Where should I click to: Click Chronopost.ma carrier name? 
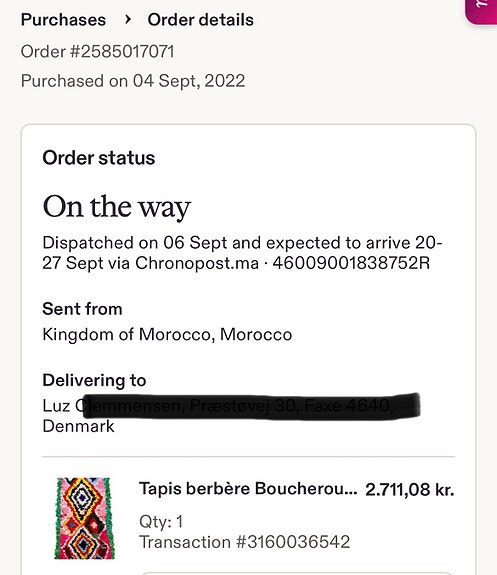(197, 263)
